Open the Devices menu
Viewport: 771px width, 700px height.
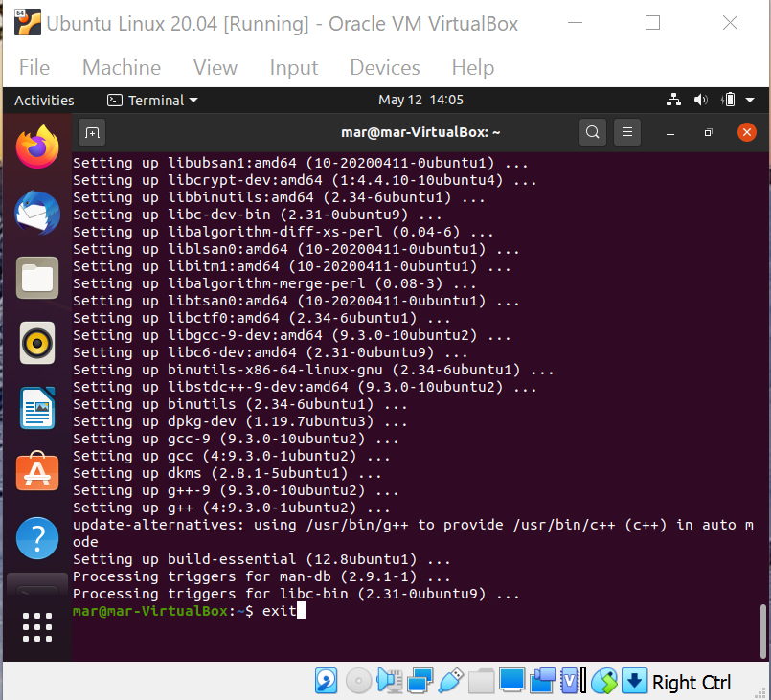point(384,67)
